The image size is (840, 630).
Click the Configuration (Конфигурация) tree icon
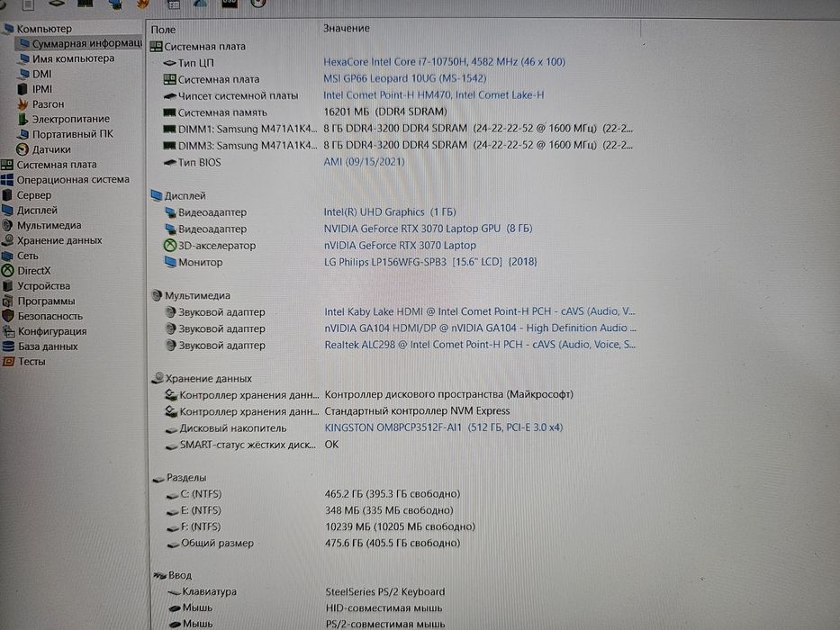[x=9, y=331]
